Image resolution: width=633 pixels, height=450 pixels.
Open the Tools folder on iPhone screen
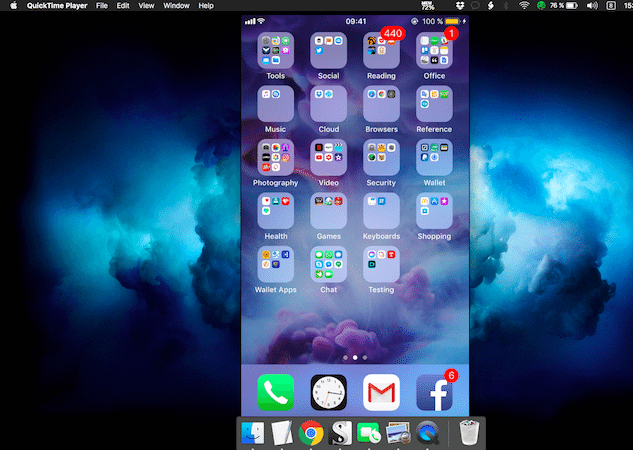tap(275, 50)
